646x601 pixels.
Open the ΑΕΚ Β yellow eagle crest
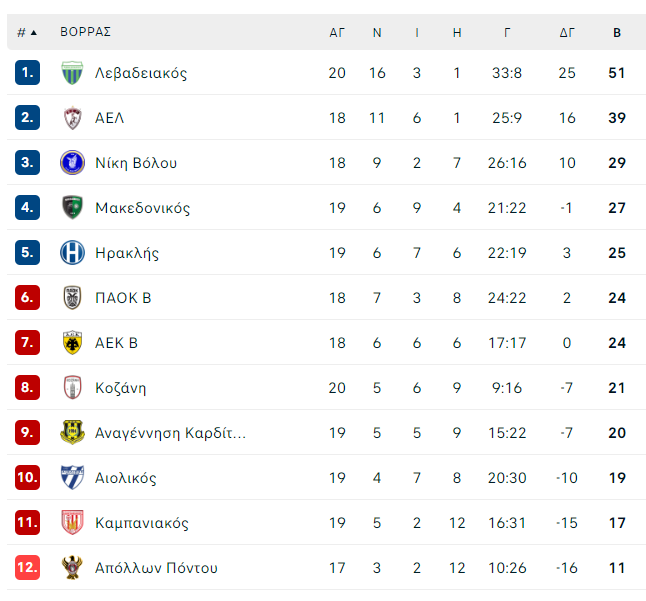pos(72,343)
